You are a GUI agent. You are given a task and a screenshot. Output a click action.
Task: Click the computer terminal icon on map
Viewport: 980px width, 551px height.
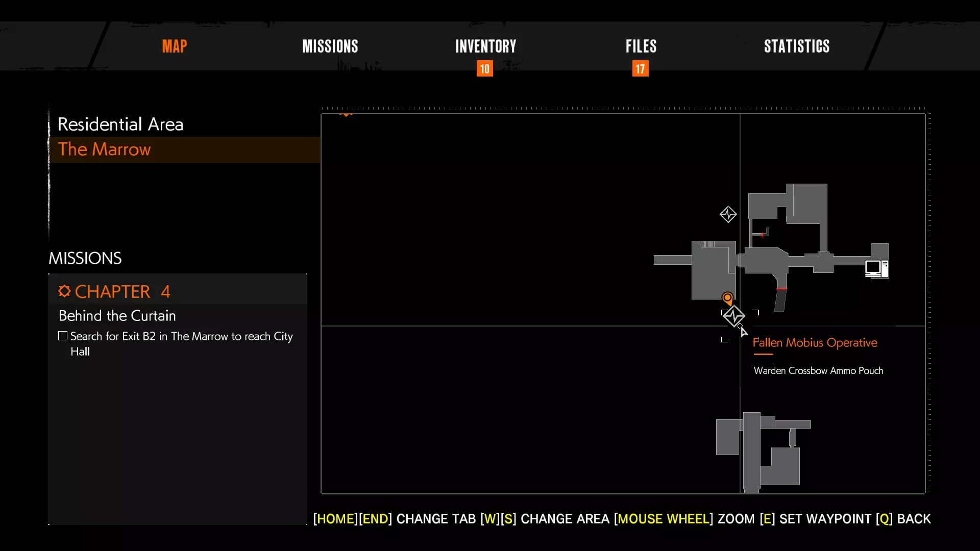pyautogui.click(x=876, y=268)
